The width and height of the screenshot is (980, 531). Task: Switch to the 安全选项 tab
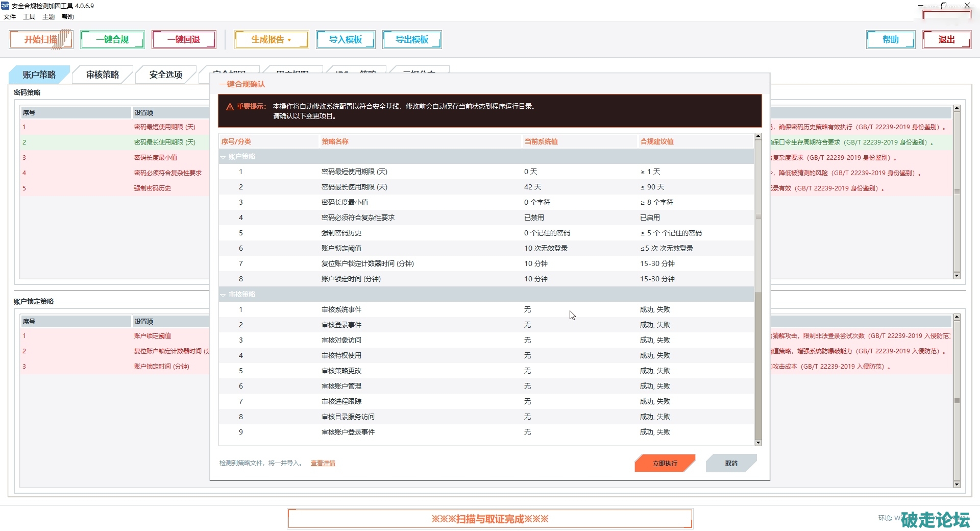(x=166, y=75)
